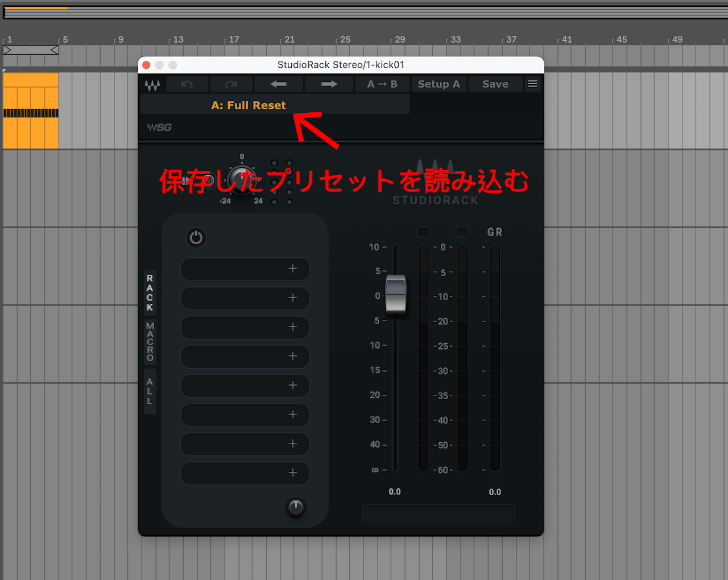Switch setups with the Setup A button

click(439, 84)
